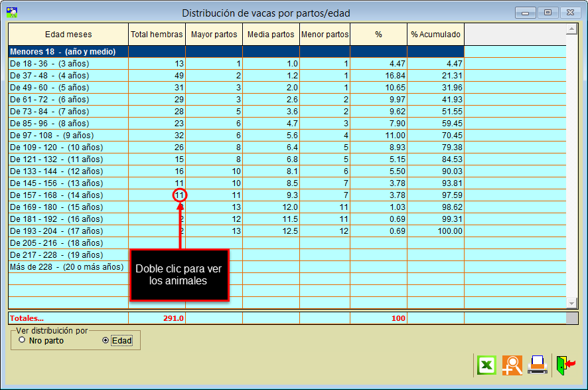Image resolution: width=588 pixels, height=390 pixels.
Task: Click the app icon in title bar
Action: (11, 12)
